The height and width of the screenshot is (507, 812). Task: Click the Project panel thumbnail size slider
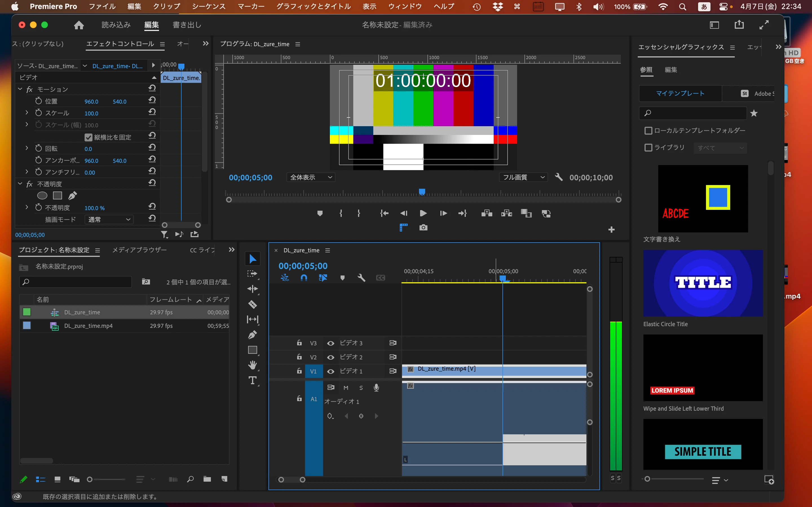(90, 479)
